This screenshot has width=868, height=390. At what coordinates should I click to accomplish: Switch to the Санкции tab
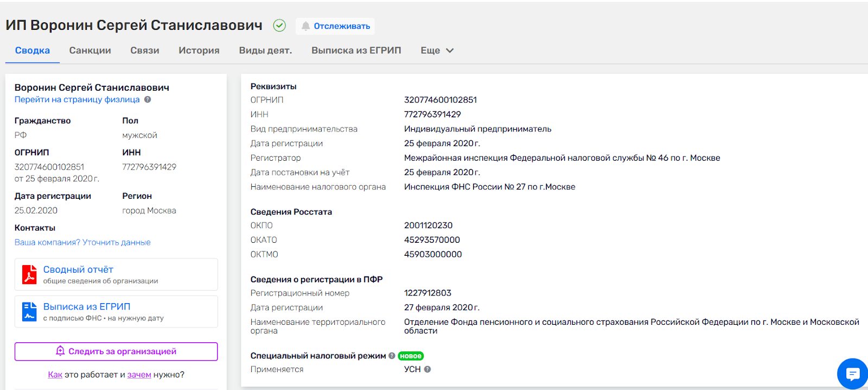[90, 51]
